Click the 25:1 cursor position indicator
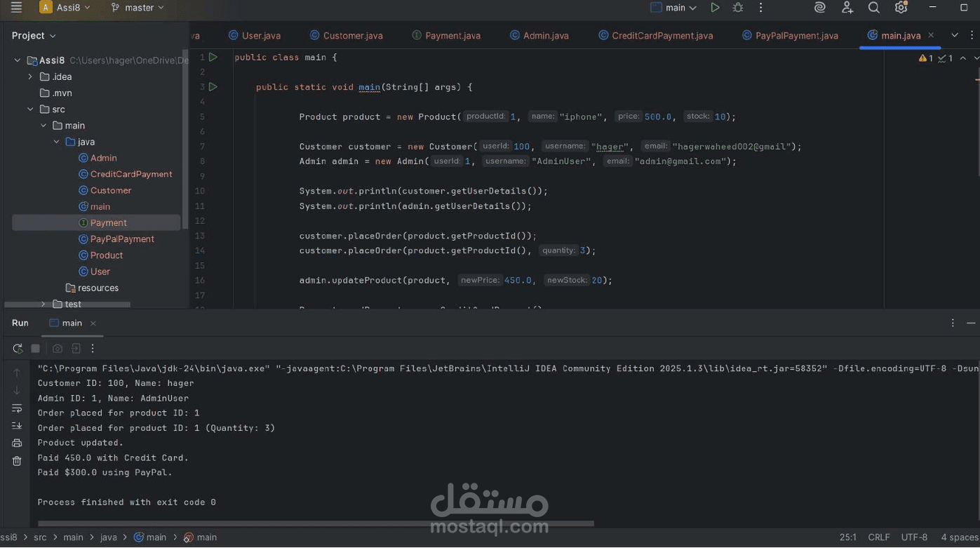This screenshot has height=548, width=980. (847, 537)
